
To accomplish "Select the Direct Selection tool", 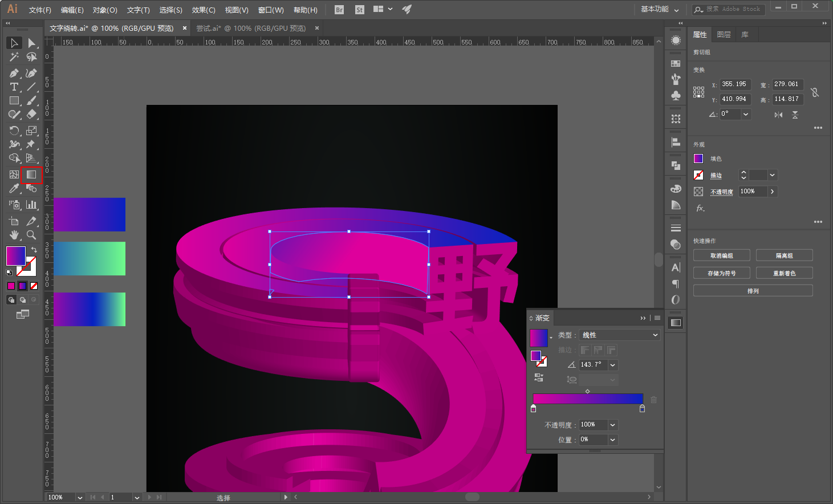I will coord(31,43).
